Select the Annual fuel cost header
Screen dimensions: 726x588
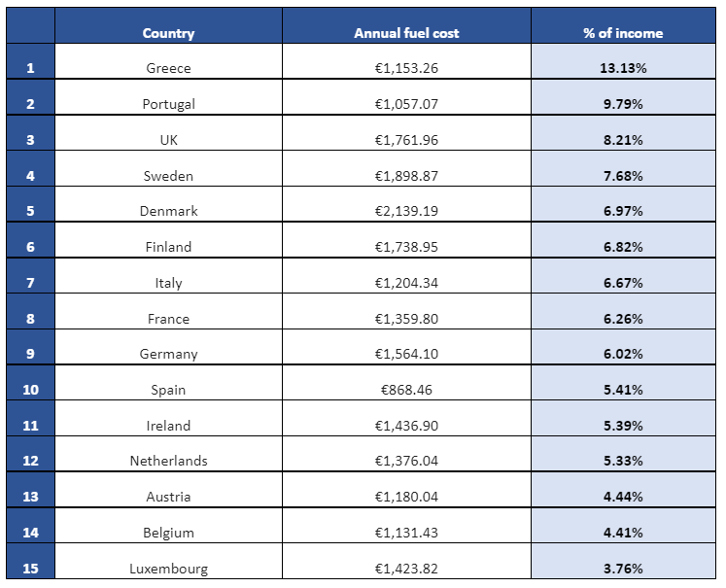[406, 26]
